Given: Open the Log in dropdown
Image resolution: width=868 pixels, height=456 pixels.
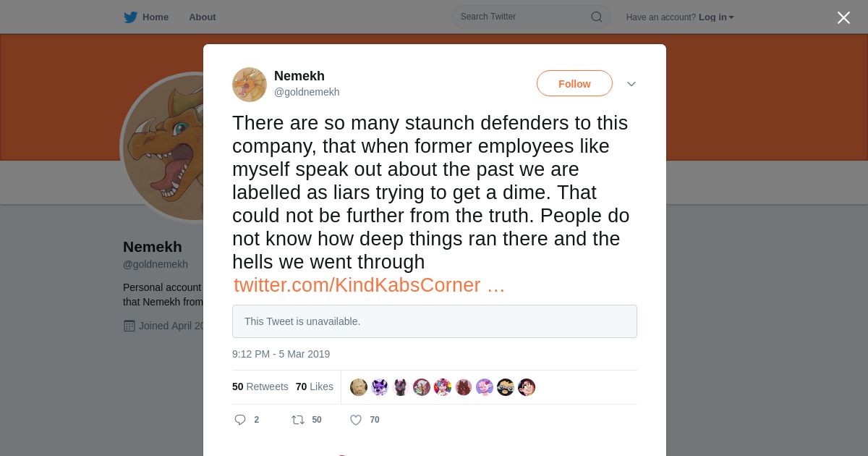Looking at the screenshot, I should [x=716, y=17].
